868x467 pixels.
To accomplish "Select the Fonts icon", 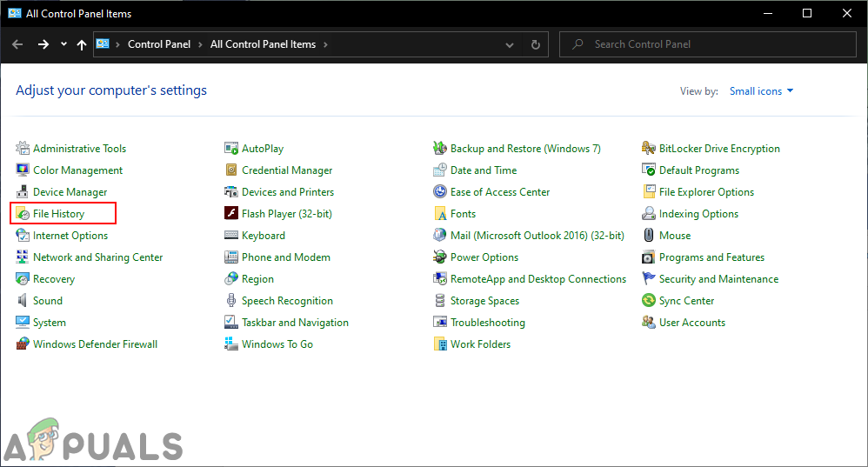I will coord(440,214).
